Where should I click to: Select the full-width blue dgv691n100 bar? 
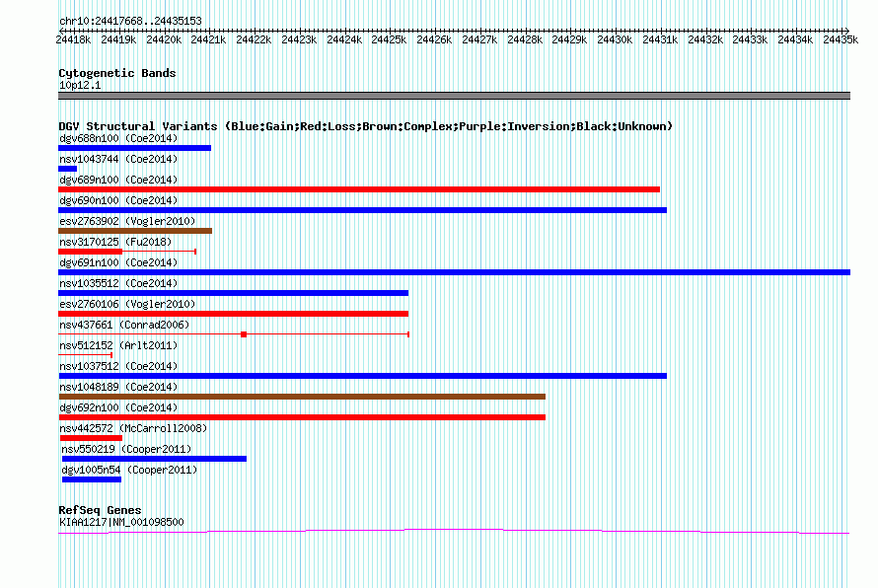click(x=454, y=272)
